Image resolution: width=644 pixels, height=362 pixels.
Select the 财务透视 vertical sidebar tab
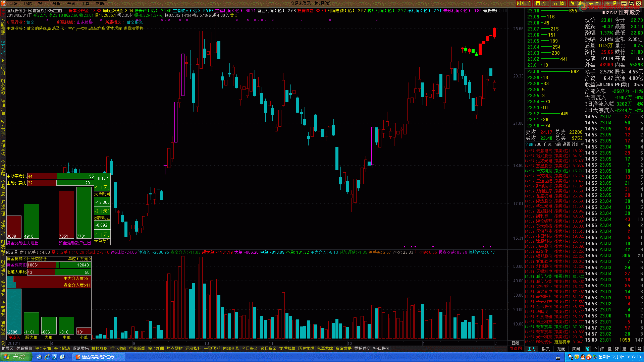coord(3,87)
